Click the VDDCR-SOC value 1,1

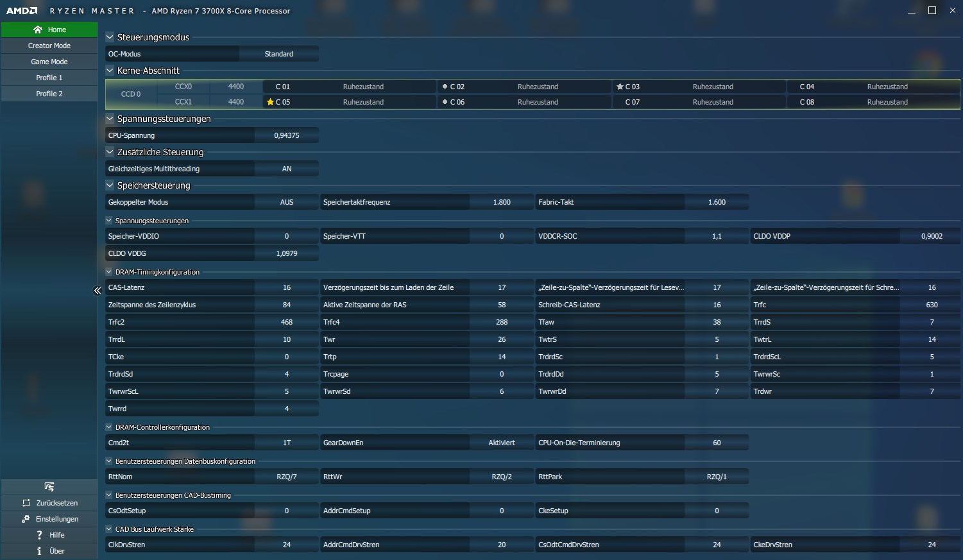pos(717,236)
